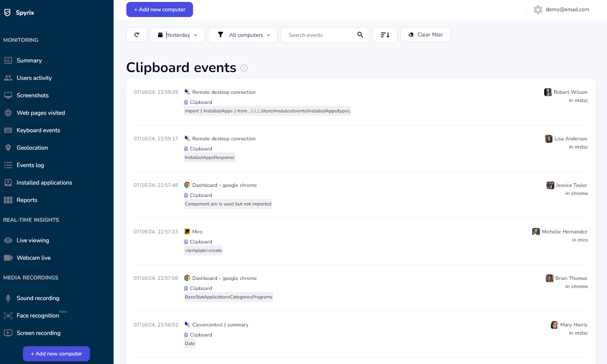Click sidebar bottom Add new computer button

tap(56, 354)
